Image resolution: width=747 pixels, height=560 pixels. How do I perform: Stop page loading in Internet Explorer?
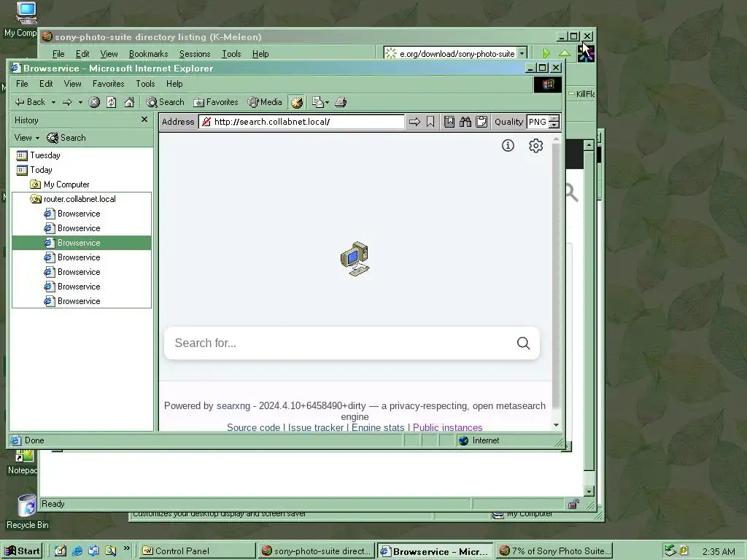click(x=94, y=102)
